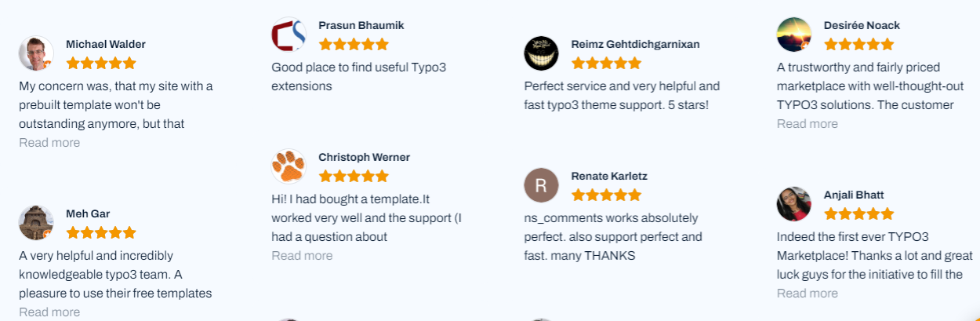Select Prasun Bhaumik's review text

point(358,77)
